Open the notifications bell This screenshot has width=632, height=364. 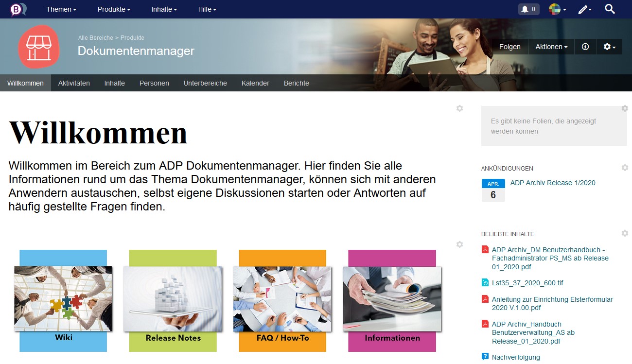pos(528,9)
